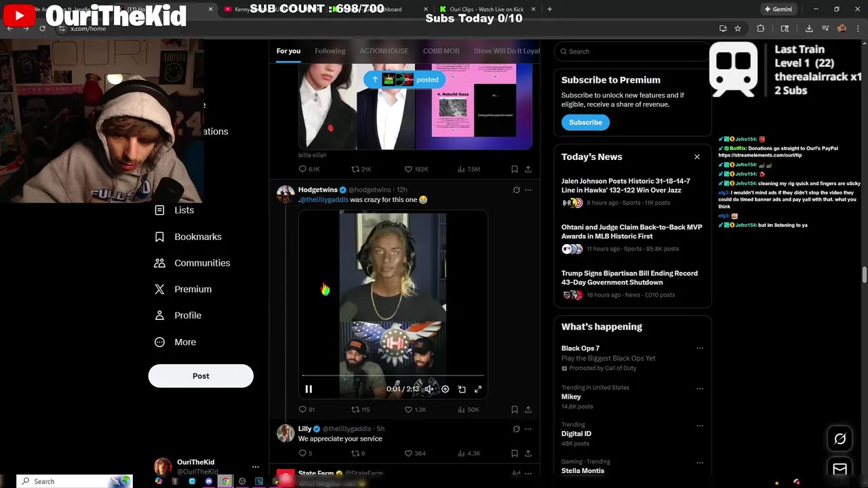Open Ohtani and Judge MVP news story
868x488 pixels.
coord(633,239)
